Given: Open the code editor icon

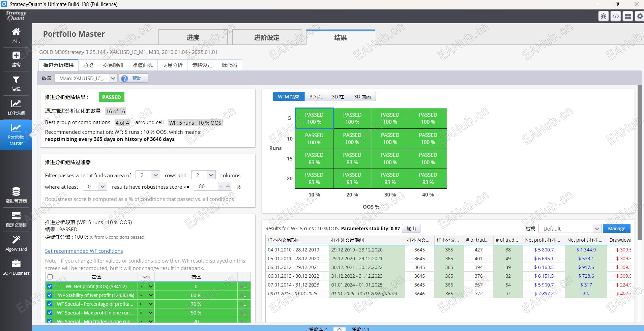Looking at the screenshot, I should (616, 16).
